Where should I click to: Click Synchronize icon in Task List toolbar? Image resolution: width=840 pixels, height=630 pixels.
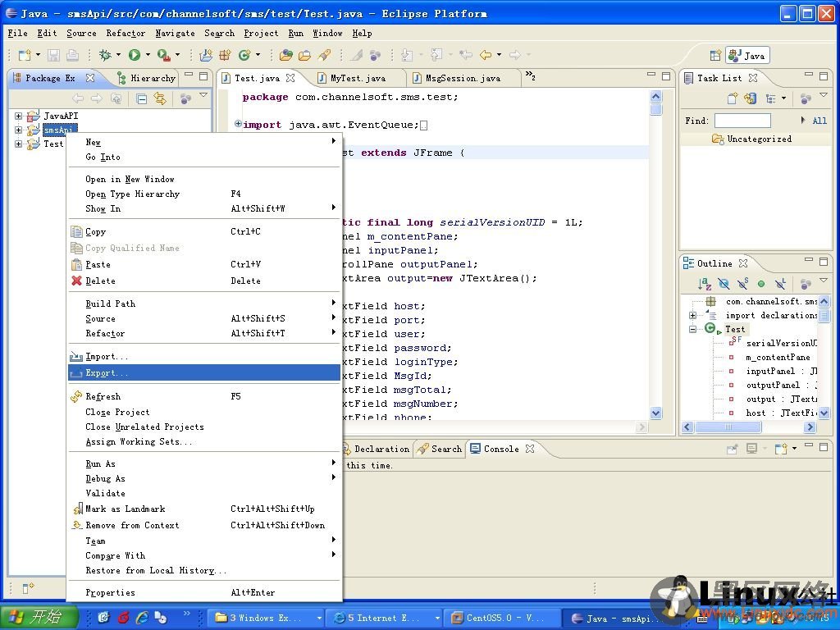(x=751, y=98)
